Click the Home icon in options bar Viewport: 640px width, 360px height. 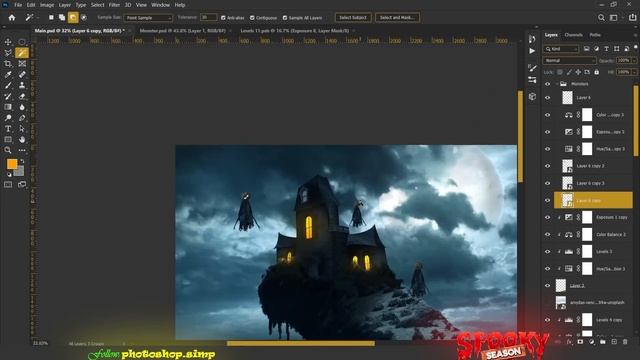[x=12, y=18]
